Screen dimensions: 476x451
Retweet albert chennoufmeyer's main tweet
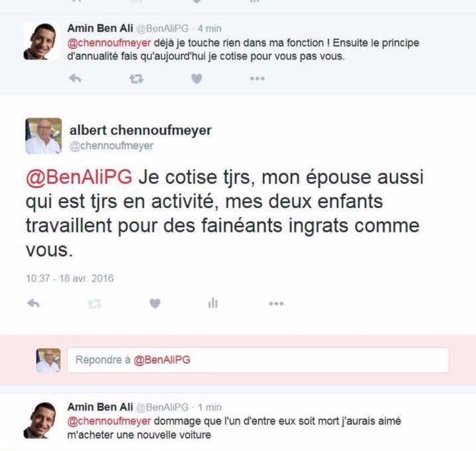pos(95,303)
